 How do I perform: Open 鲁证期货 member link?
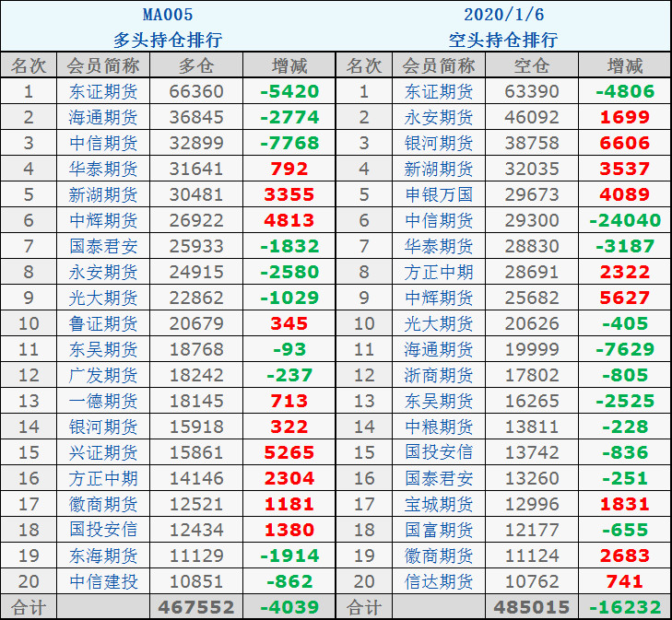103,323
